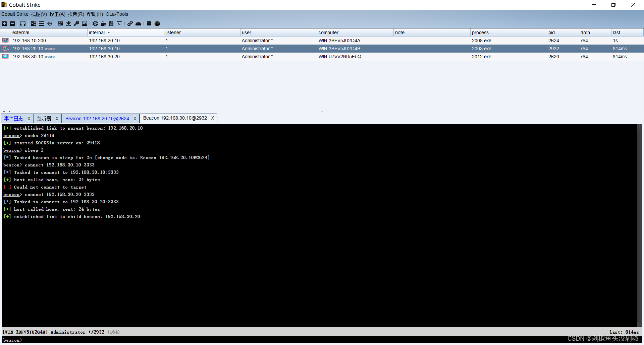The width and height of the screenshot is (644, 345).
Task: Open the OLa-Tools menu
Action: tap(117, 14)
